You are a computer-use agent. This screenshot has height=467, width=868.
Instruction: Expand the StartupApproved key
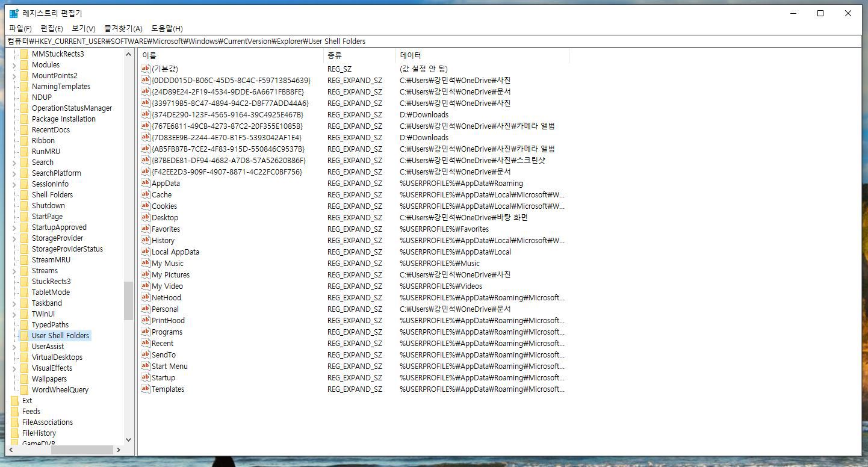[14, 227]
